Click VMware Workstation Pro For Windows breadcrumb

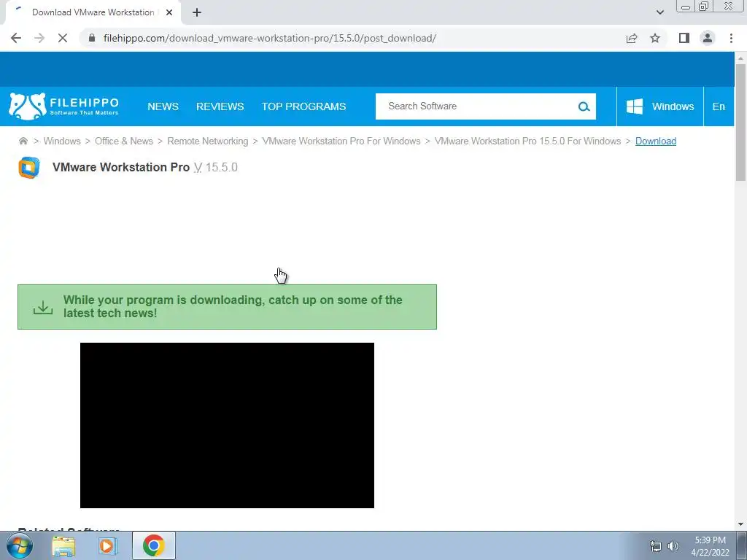341,141
